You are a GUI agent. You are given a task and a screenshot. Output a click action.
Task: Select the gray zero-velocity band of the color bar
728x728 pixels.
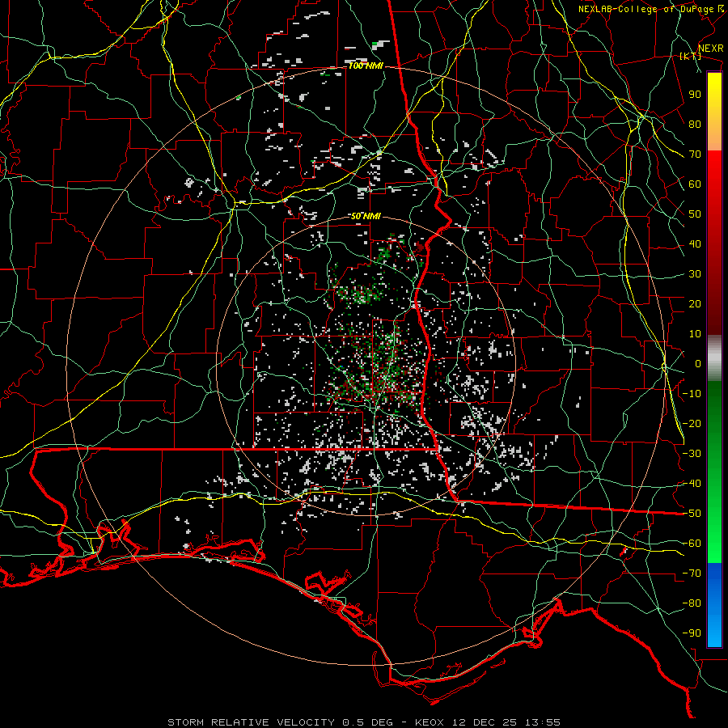[x=714, y=358]
